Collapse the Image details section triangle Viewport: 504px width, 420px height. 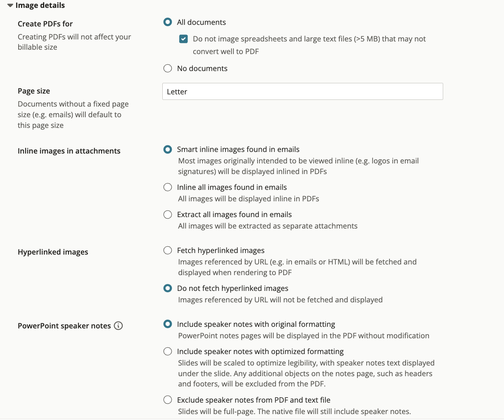click(x=10, y=6)
